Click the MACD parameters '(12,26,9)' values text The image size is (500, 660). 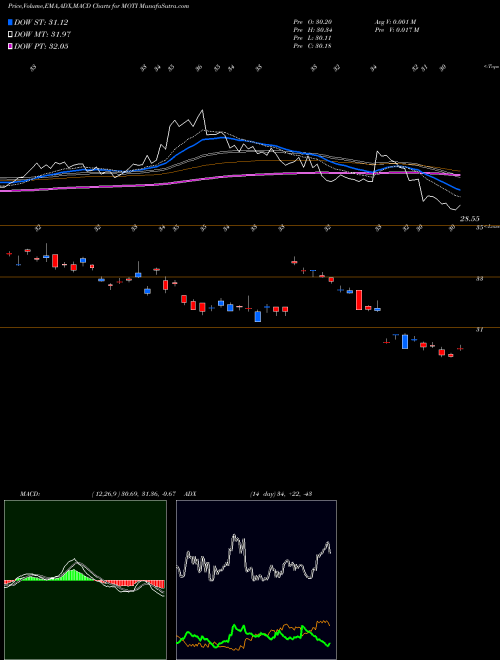coord(133,494)
